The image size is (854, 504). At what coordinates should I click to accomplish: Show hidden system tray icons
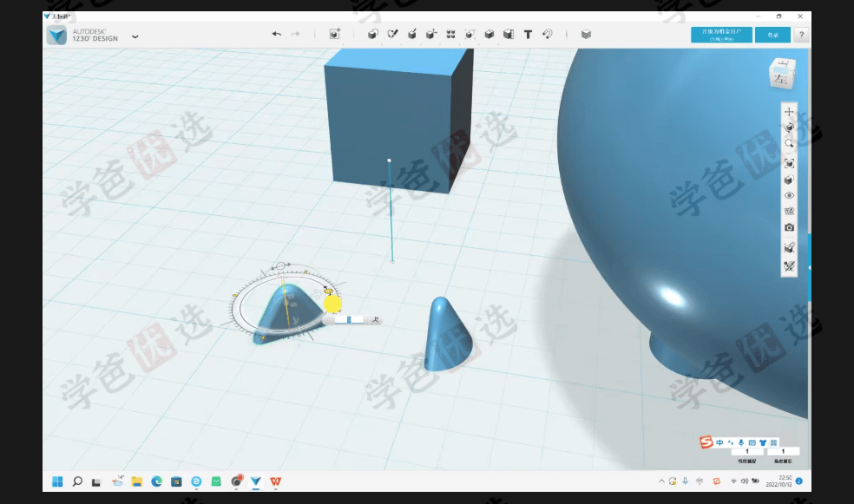661,481
